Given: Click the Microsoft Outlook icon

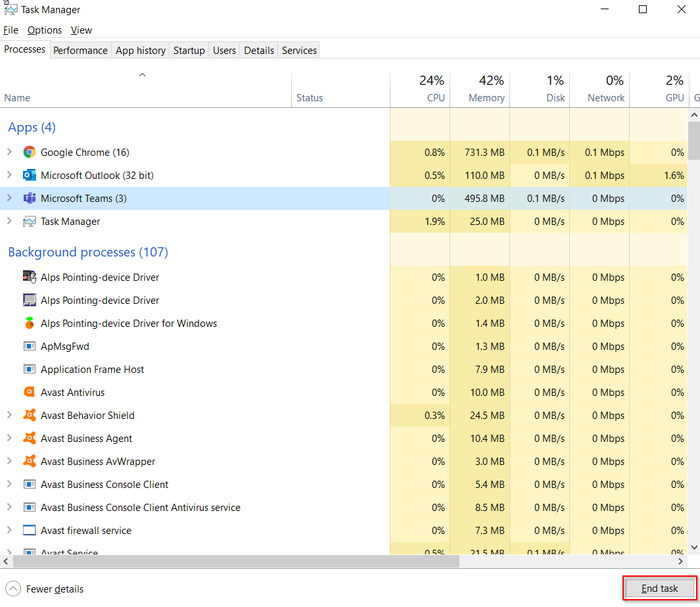Looking at the screenshot, I should tap(30, 175).
